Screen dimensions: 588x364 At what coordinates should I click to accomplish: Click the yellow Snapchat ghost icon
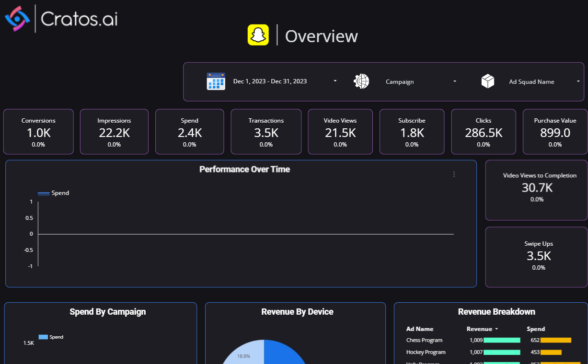(x=258, y=35)
